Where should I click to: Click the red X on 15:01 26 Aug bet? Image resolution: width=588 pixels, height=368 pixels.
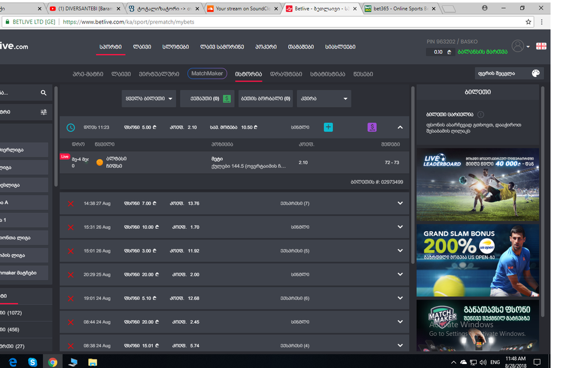tap(71, 251)
